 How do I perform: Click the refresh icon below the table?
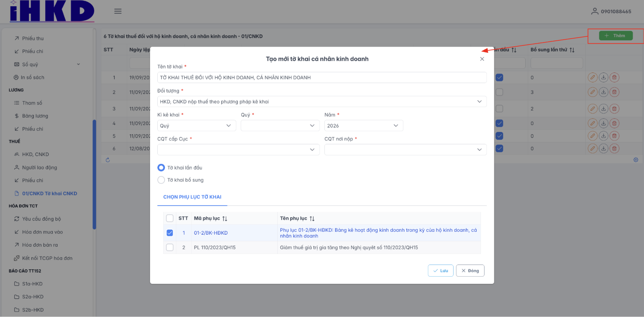tap(108, 160)
